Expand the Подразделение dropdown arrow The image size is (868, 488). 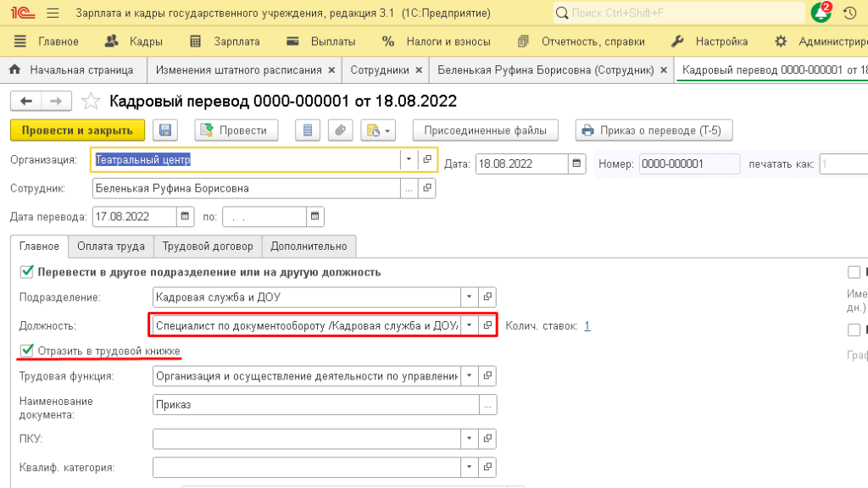(x=470, y=297)
